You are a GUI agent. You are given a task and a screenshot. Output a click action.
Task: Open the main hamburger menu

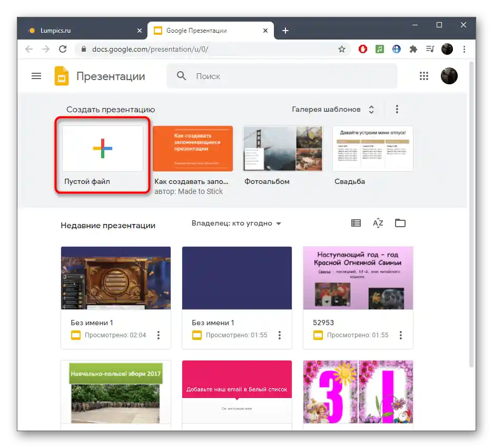tap(36, 76)
